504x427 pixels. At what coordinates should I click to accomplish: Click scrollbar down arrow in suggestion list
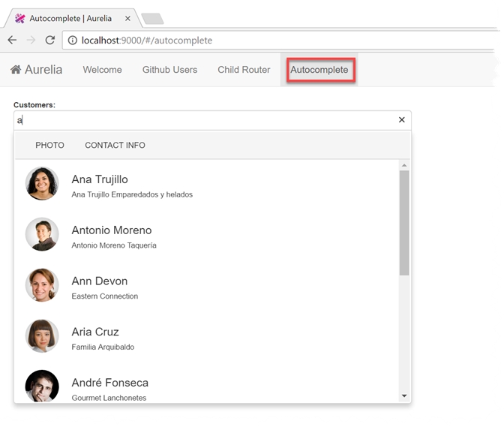(x=404, y=395)
